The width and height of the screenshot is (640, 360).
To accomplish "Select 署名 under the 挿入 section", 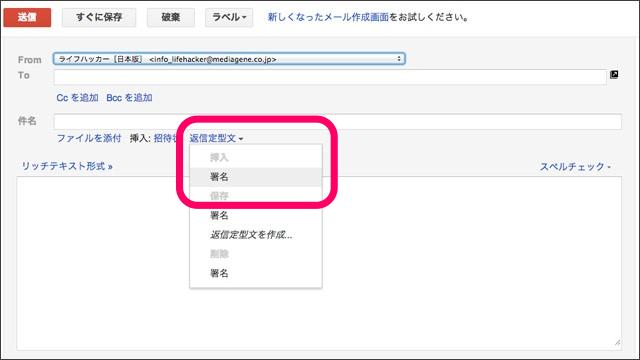I will tap(256, 177).
